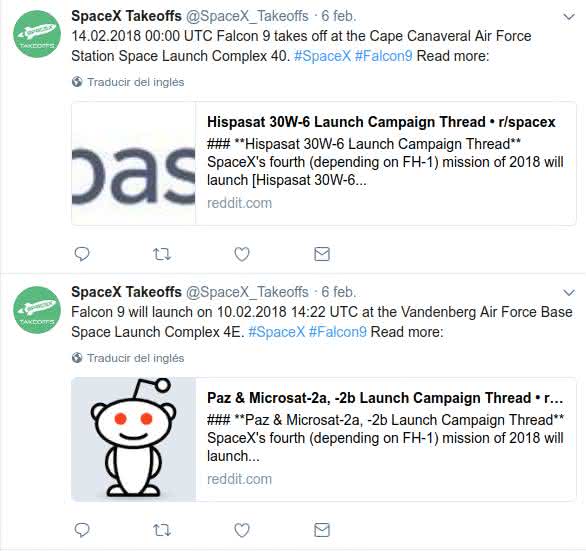The height and width of the screenshot is (551, 586).
Task: Reply to the Paz & Microsat tweet
Action: tap(82, 530)
